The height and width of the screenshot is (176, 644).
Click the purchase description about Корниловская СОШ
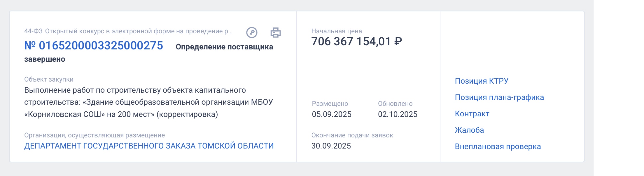[148, 102]
